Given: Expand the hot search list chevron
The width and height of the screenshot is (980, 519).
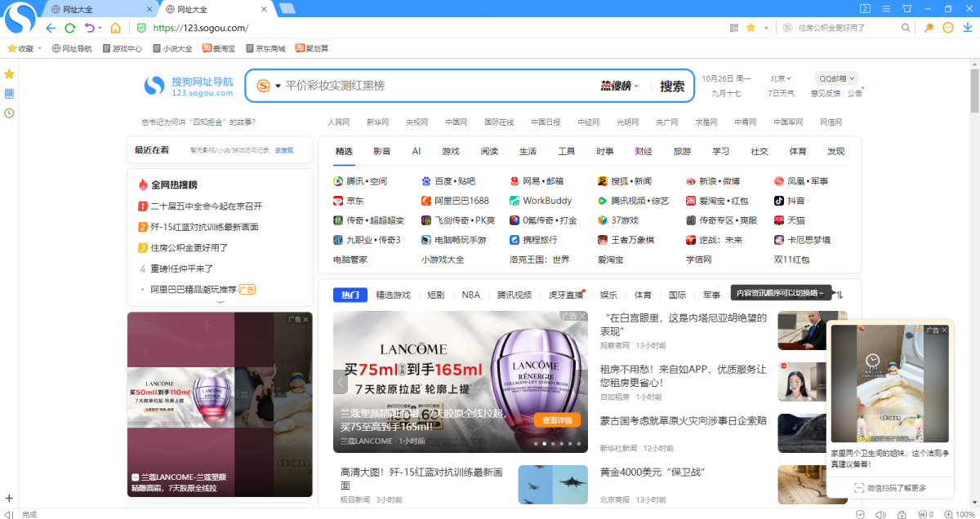Looking at the screenshot, I should coord(220,301).
